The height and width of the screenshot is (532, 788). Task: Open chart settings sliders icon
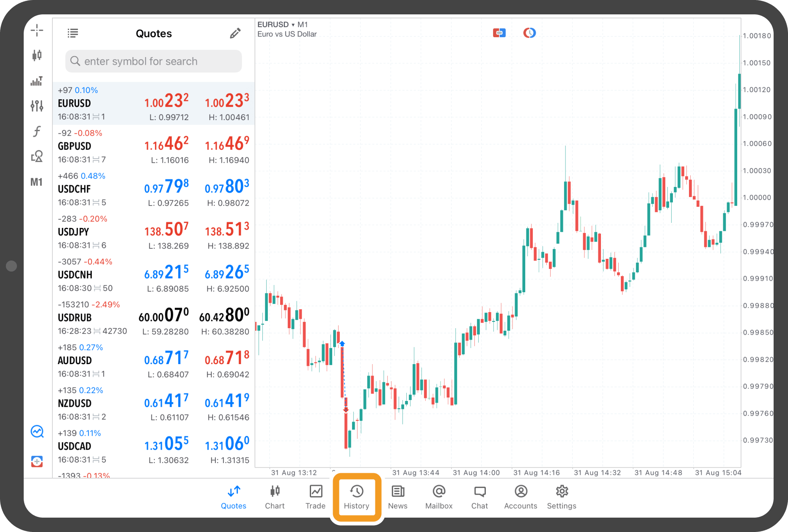click(37, 106)
